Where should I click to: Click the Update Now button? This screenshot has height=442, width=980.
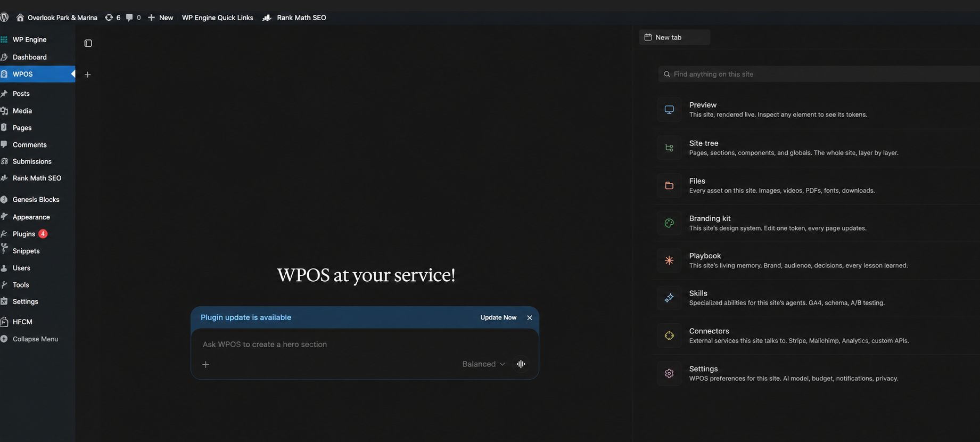coord(498,317)
